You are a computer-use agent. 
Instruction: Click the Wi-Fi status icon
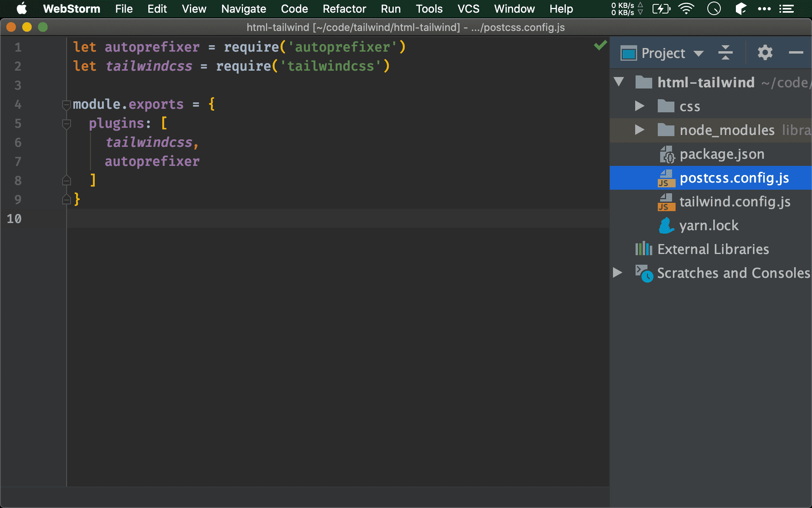click(x=686, y=9)
